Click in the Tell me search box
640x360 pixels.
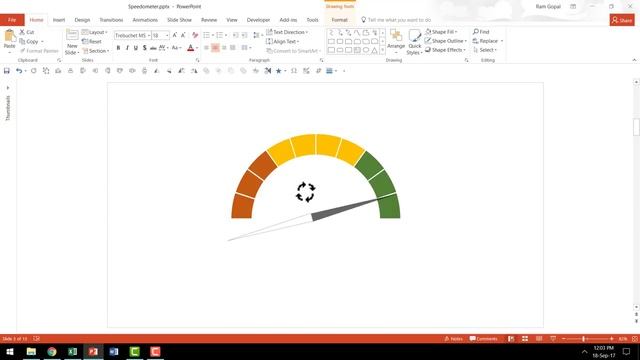399,20
